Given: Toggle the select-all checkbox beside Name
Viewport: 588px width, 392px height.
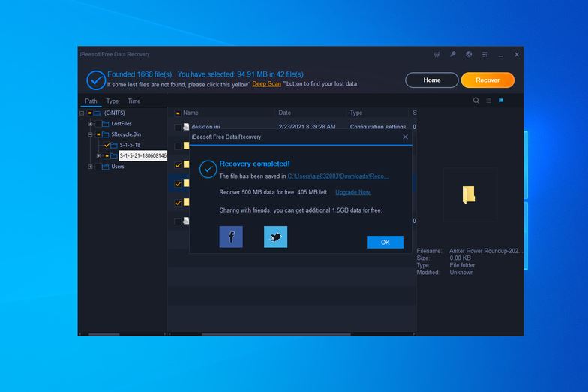Looking at the screenshot, I should [178, 113].
